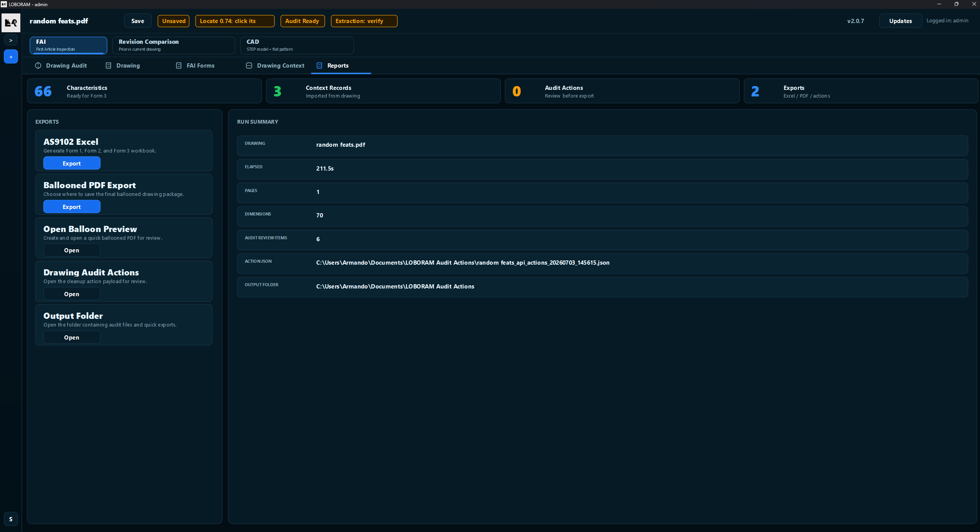Click the LOBORAM title bar app icon
This screenshot has width=980, height=532.
(x=4, y=4)
